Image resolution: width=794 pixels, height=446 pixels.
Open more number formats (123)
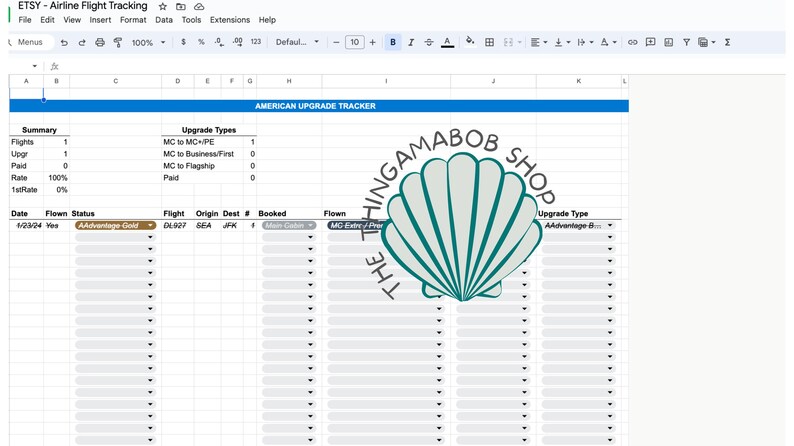pyautogui.click(x=256, y=42)
